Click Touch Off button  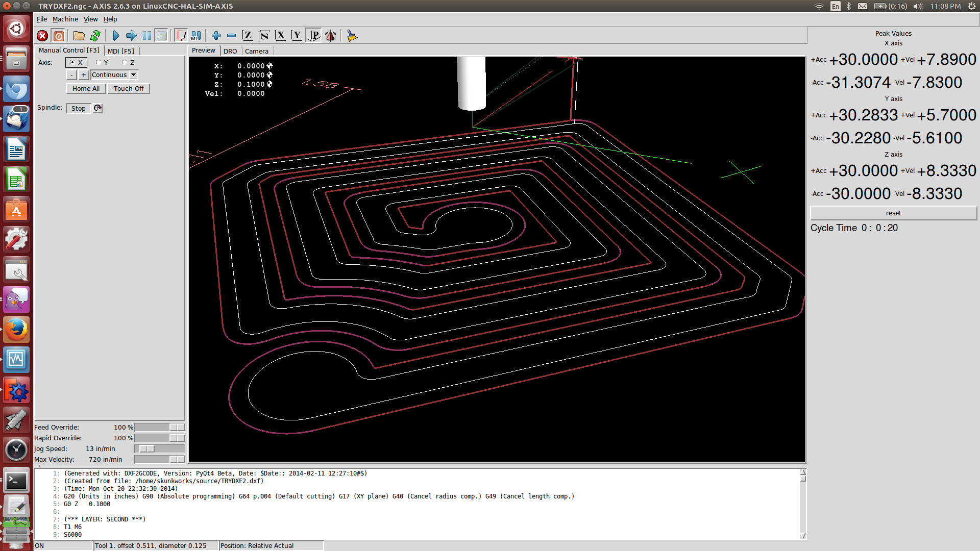129,88
